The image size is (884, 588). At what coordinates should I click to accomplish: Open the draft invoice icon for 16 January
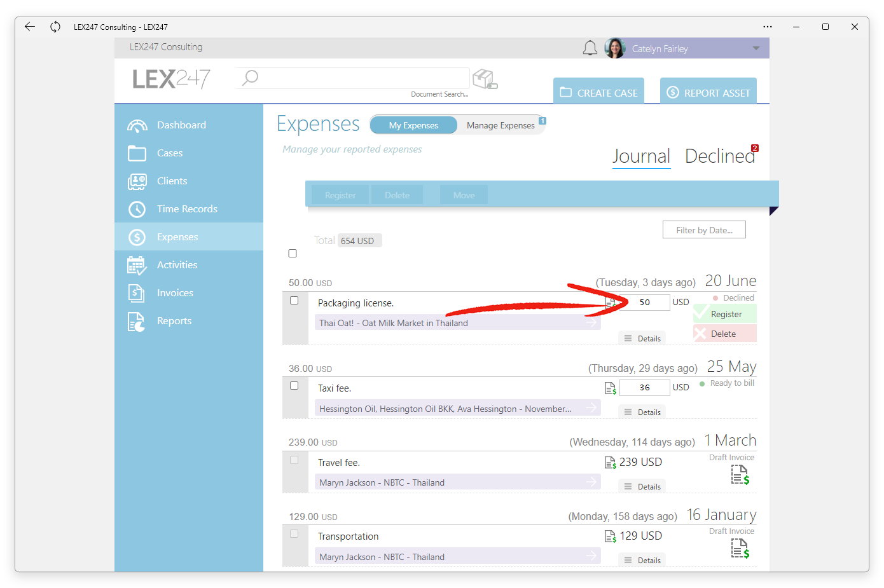740,548
